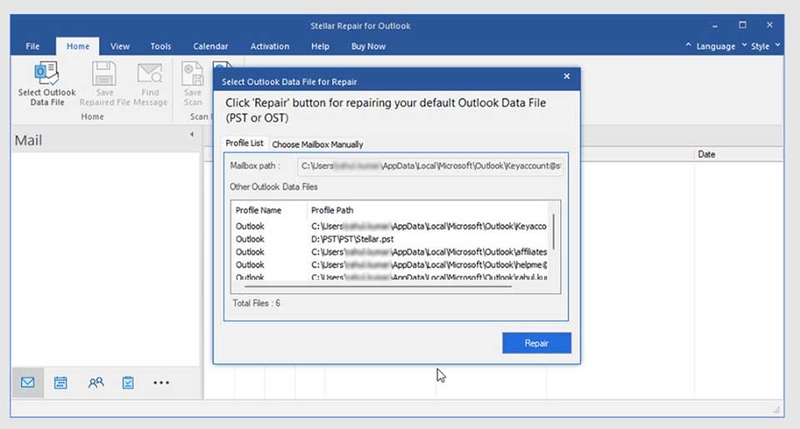The height and width of the screenshot is (429, 800).
Task: Click the Repair button
Action: [x=536, y=343]
